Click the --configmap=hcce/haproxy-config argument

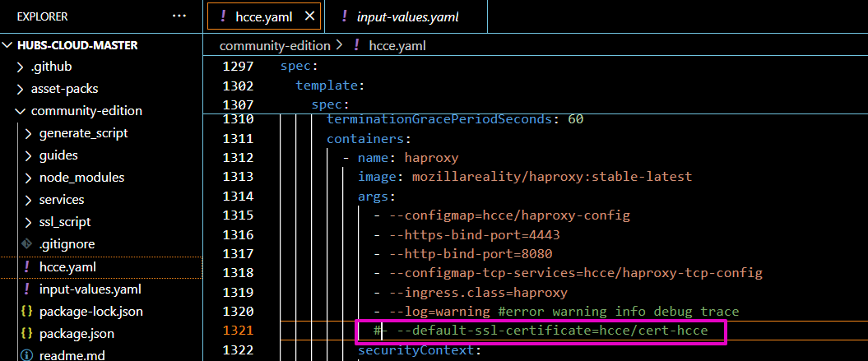510,215
